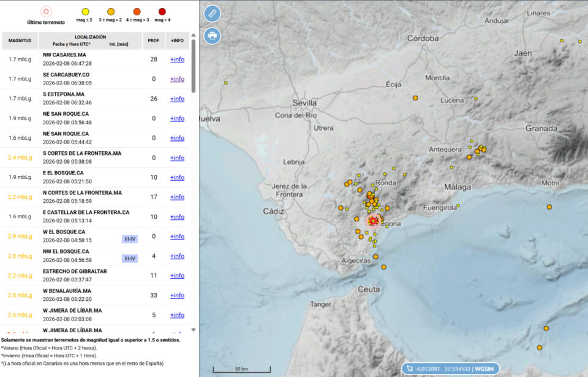Click the cursor icon in coordinates bar

(409, 368)
